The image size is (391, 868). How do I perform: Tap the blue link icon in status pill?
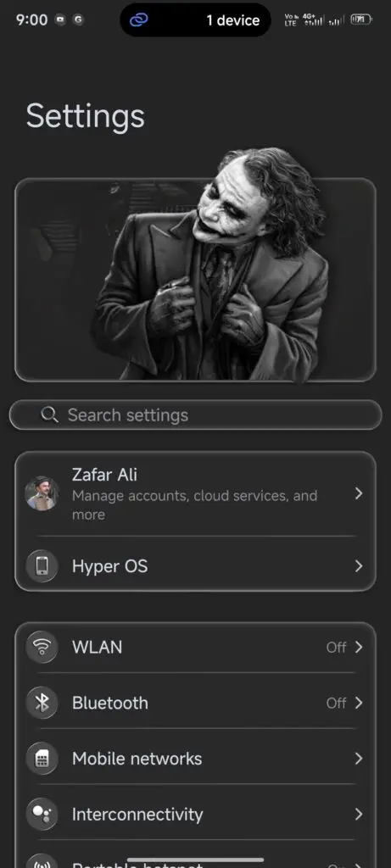point(138,20)
